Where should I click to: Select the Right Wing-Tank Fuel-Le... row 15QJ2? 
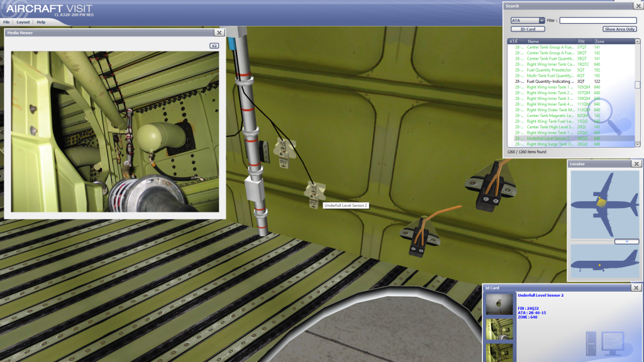coord(571,121)
